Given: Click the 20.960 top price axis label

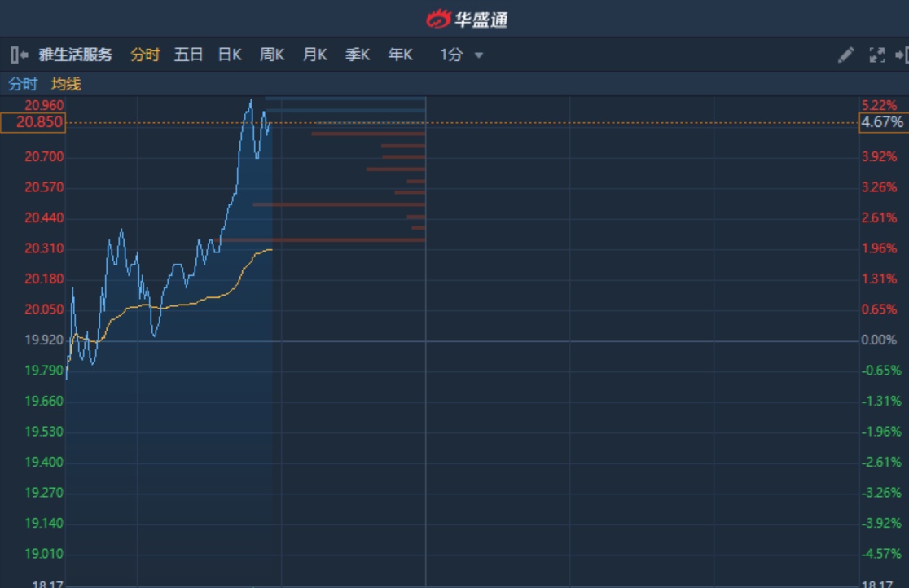Looking at the screenshot, I should tap(44, 105).
